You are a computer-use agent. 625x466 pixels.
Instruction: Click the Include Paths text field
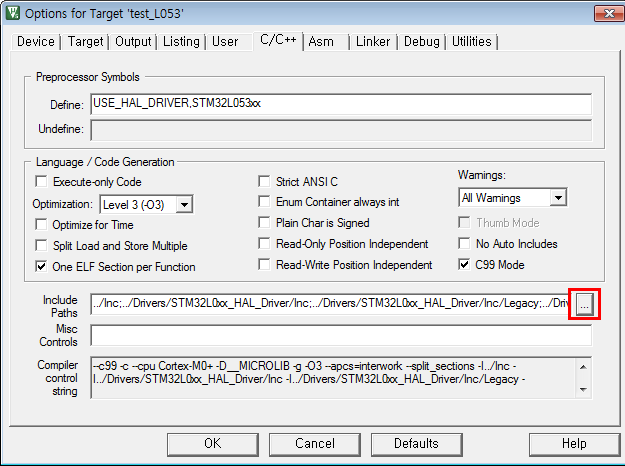(x=330, y=304)
